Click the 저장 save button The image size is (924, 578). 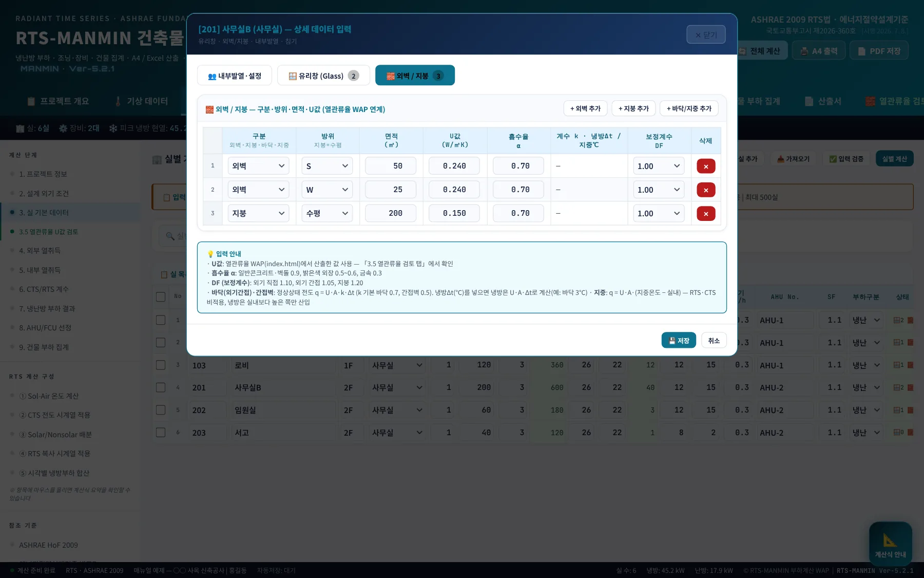[679, 340]
